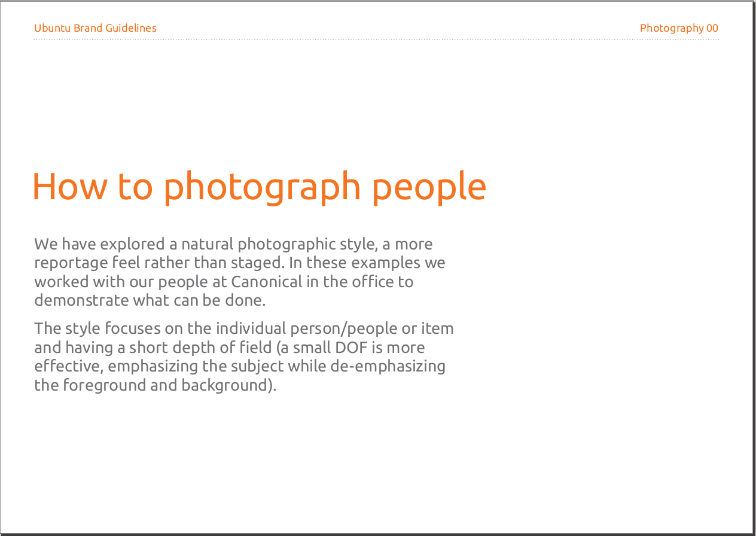Click the 'Ubuntu Brand Guidelines' header text

tap(95, 28)
